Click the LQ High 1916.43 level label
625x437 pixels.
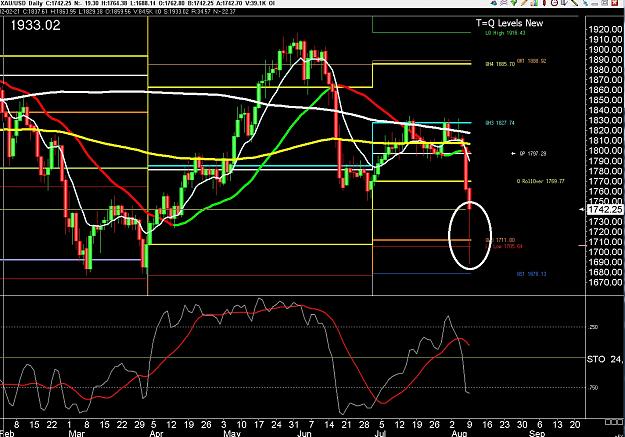click(x=505, y=33)
